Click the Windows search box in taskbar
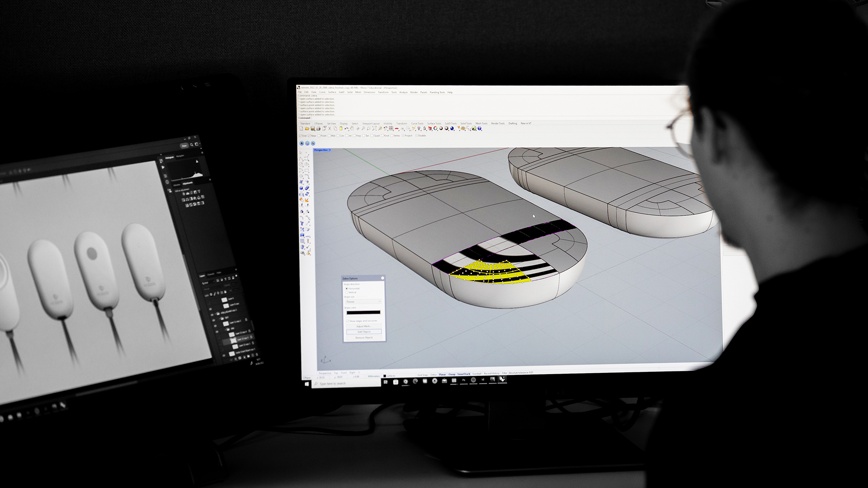This screenshot has width=868, height=488. pyautogui.click(x=347, y=384)
